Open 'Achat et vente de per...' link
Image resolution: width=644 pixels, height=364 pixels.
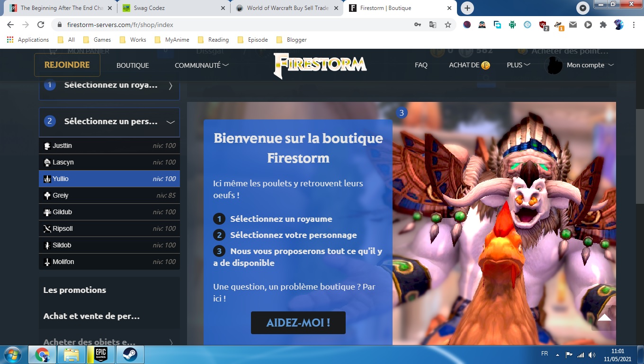[91, 316]
